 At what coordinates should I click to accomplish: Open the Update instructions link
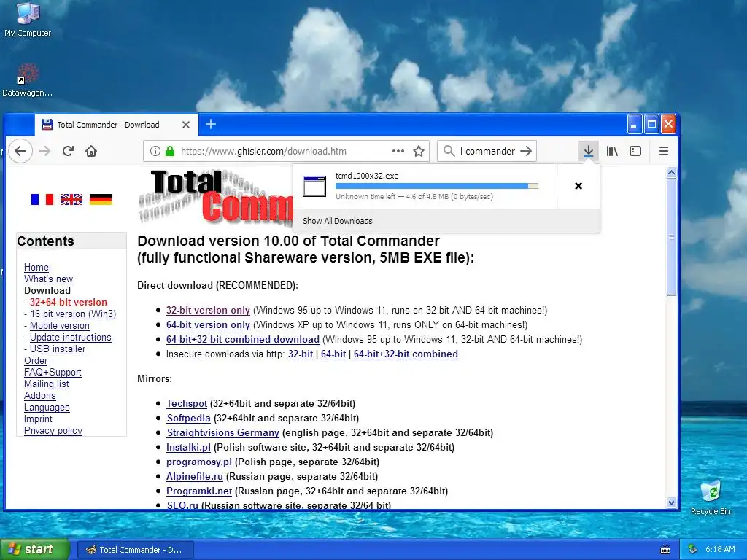71,337
